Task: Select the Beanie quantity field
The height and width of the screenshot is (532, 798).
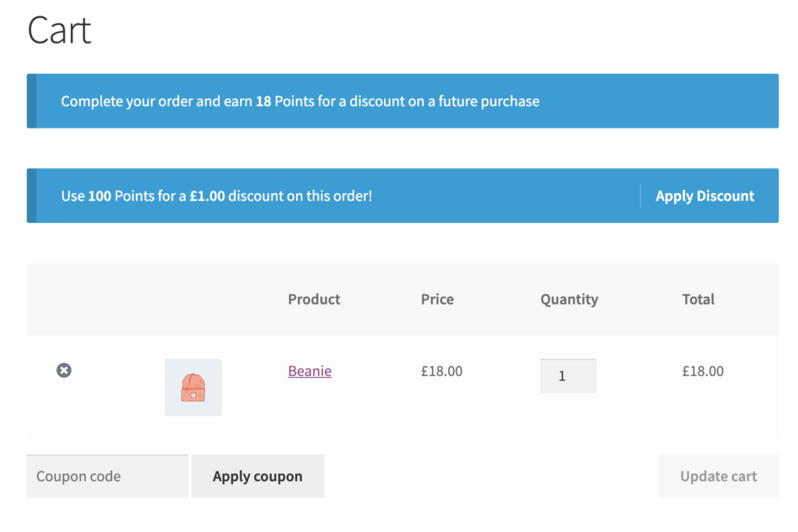Action: coord(568,375)
